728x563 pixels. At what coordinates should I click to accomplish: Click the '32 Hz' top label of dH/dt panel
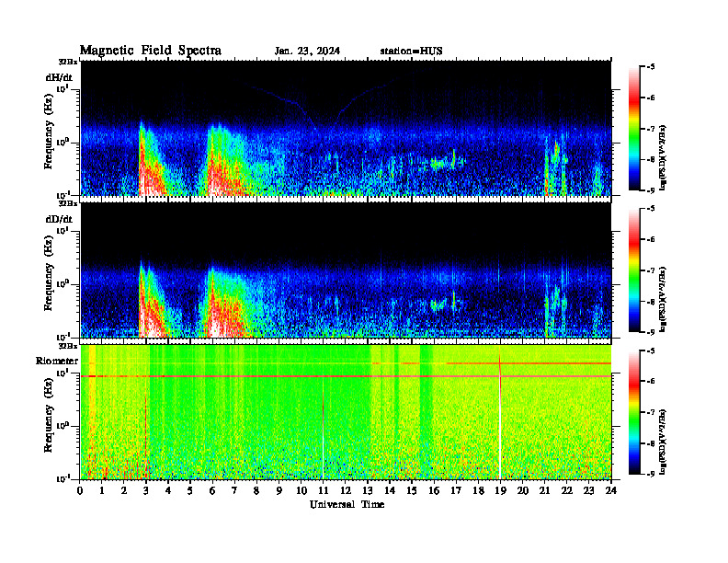68,62
